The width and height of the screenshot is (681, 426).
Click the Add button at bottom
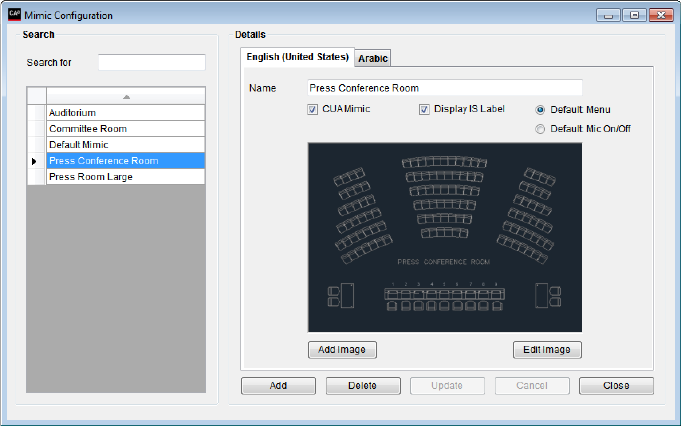pyautogui.click(x=278, y=385)
